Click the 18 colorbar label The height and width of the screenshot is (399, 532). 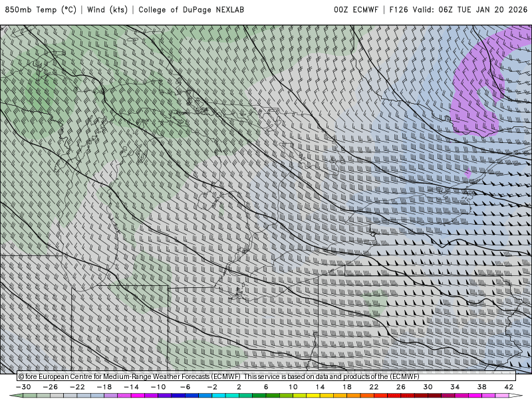point(346,387)
